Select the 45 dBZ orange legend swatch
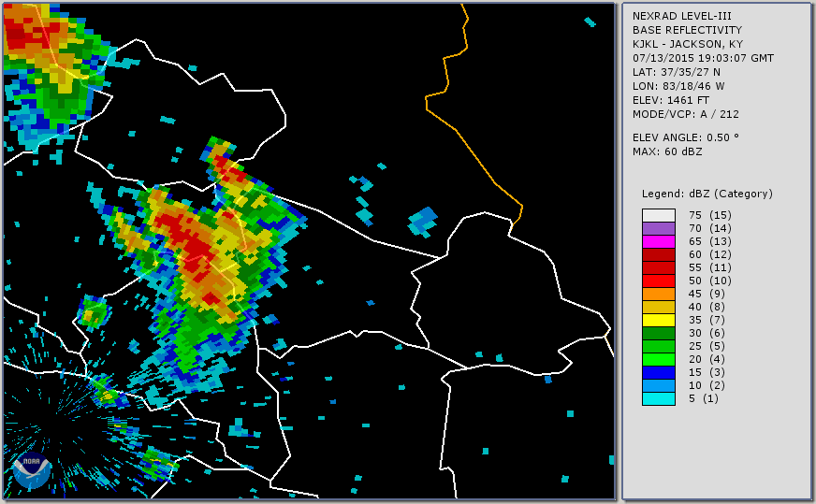The width and height of the screenshot is (816, 504). pyautogui.click(x=658, y=294)
